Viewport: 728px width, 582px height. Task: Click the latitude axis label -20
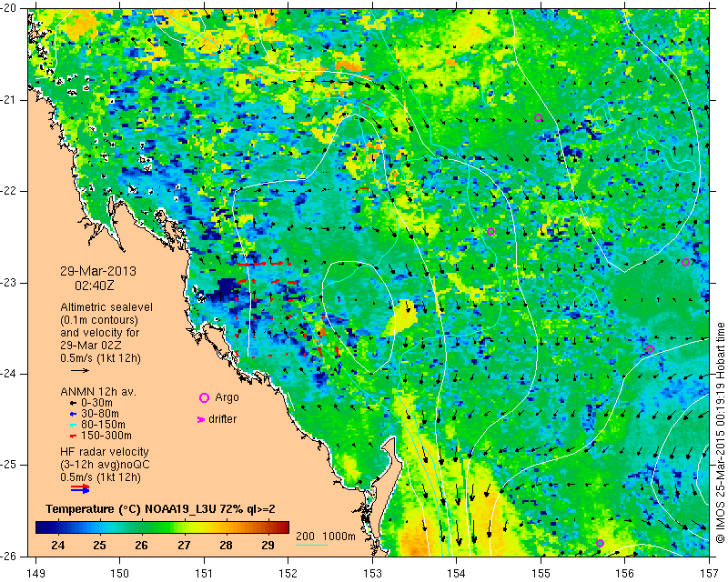(10, 8)
